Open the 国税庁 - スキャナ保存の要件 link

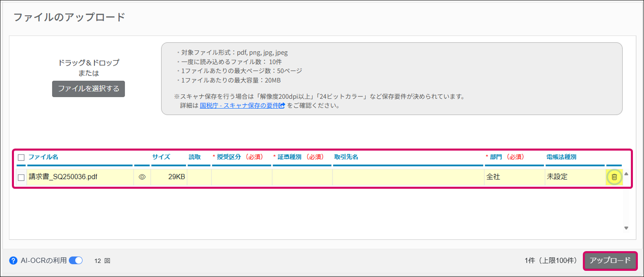tap(242, 105)
